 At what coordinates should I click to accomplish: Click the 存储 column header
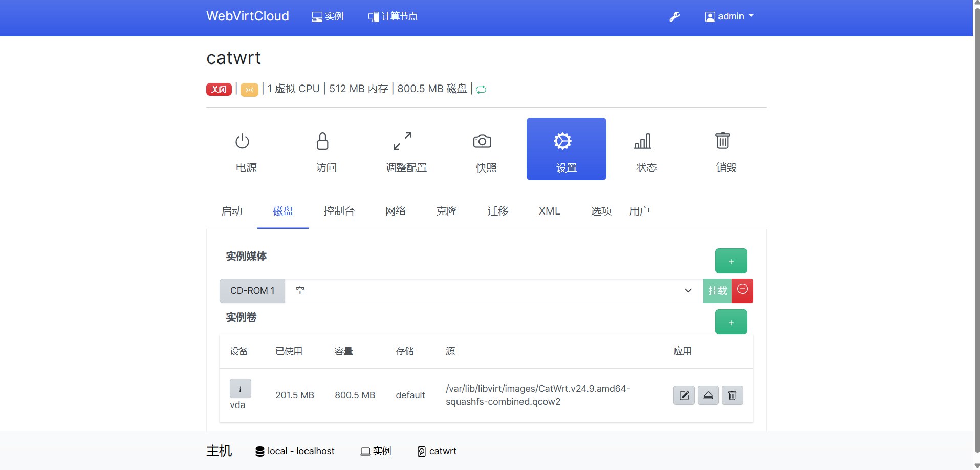click(405, 351)
